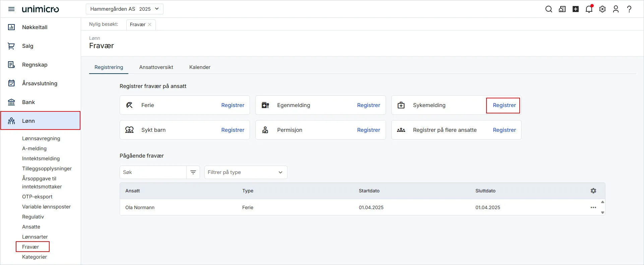Open Lønnsavregning in the sidebar
644x265 pixels.
[x=41, y=139]
